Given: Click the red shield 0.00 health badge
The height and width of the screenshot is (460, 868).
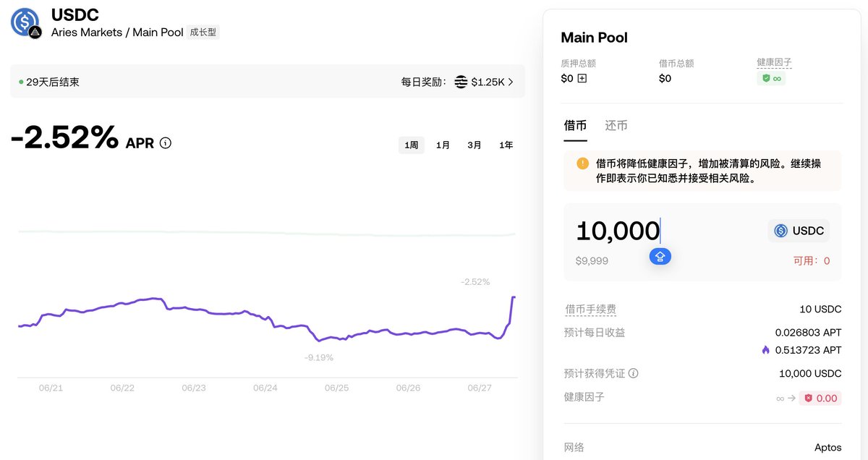Looking at the screenshot, I should 820,398.
